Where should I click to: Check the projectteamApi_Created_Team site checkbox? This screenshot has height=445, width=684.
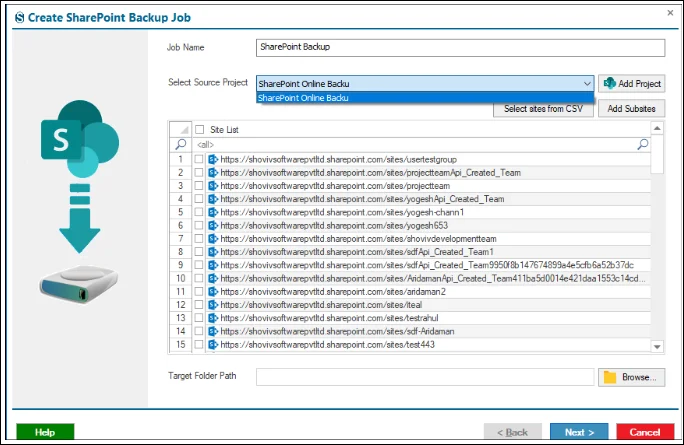pos(199,173)
